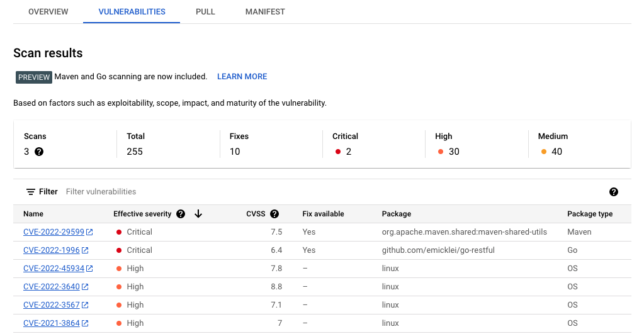This screenshot has height=334, width=644.
Task: Click external link icon beside CVE-2022-29599
Action: pos(89,232)
